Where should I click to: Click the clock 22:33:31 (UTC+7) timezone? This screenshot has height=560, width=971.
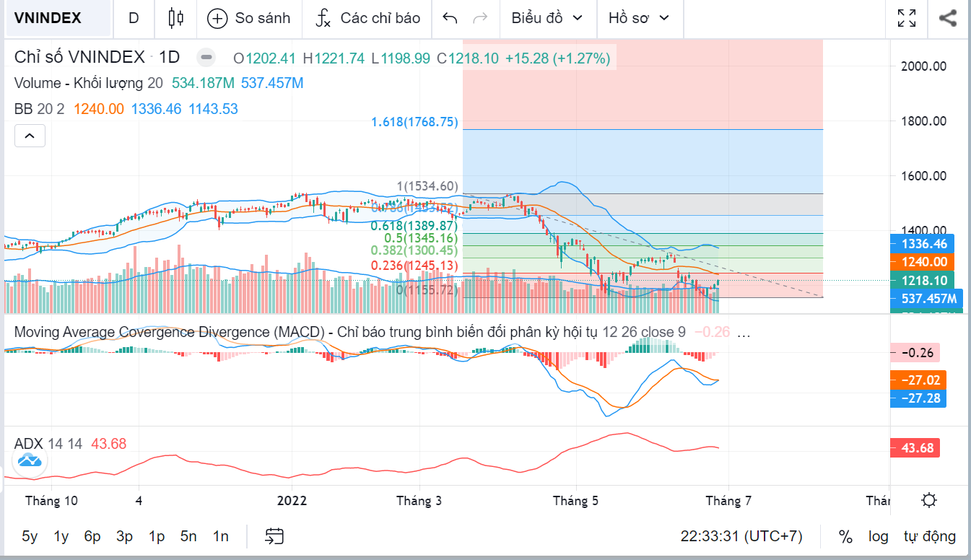[741, 537]
